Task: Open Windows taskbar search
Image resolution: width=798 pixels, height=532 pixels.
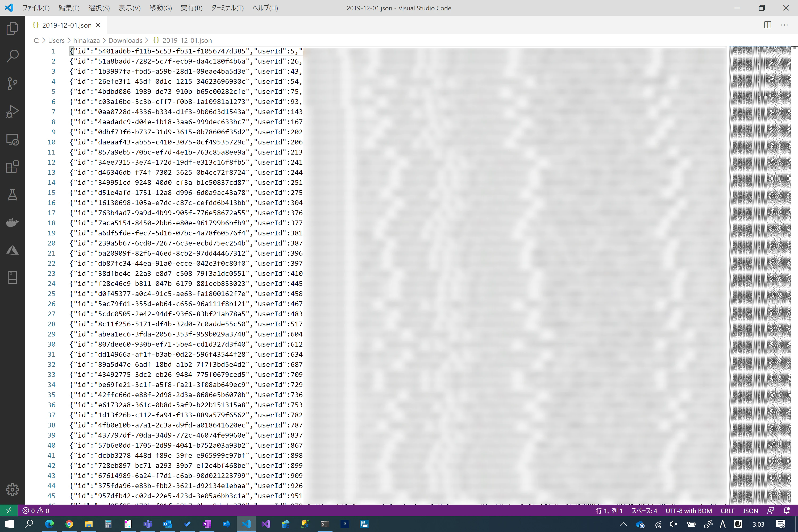Action: pyautogui.click(x=29, y=524)
